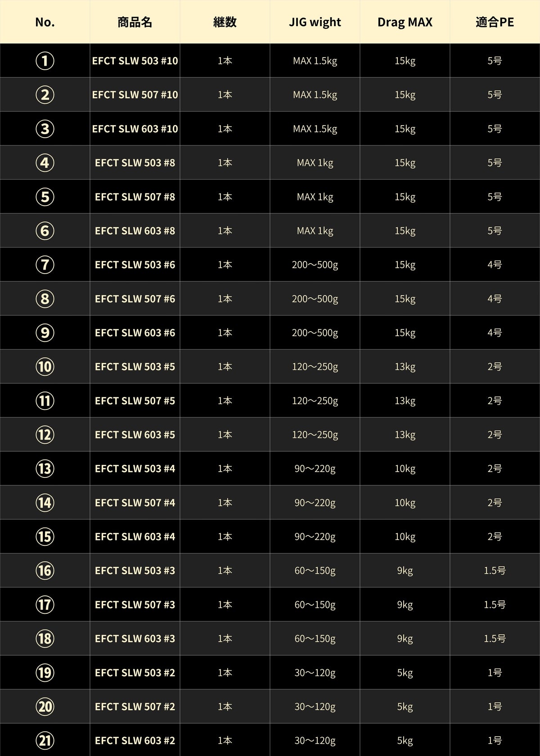The width and height of the screenshot is (540, 756).
Task: Click the circled number 16 icon
Action: (45, 570)
